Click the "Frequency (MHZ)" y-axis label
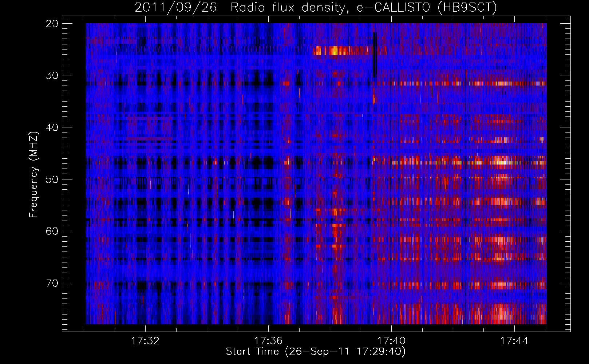The image size is (589, 364). (33, 175)
